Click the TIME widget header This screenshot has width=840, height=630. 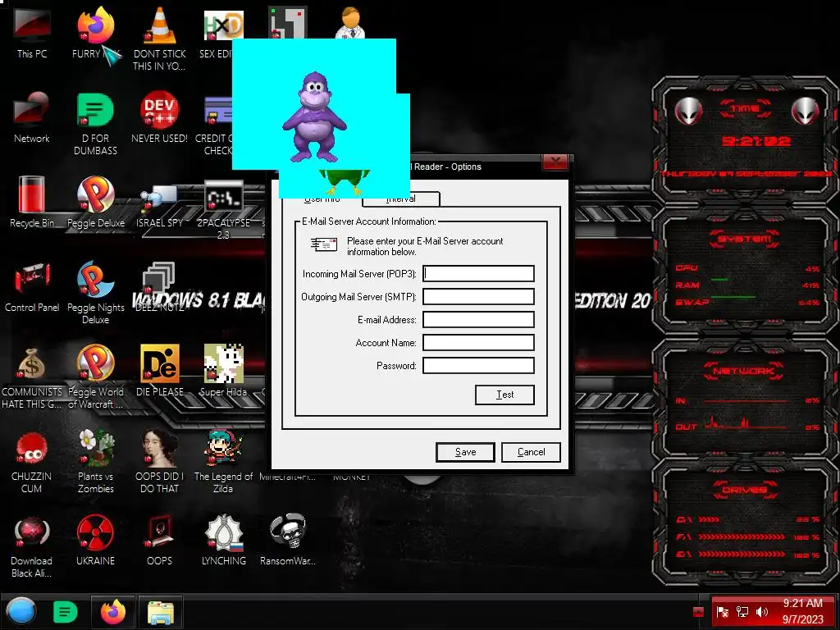click(745, 108)
